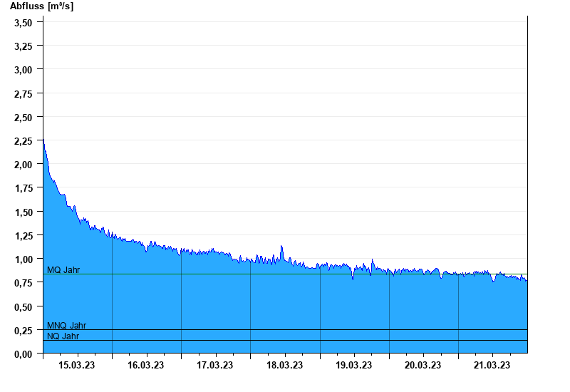Click the 21.03.23 date label
This screenshot has height=392, width=570.
(x=492, y=366)
